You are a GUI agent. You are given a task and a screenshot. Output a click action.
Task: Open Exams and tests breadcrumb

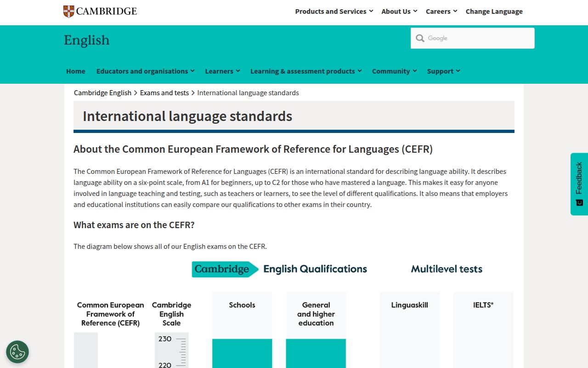164,93
